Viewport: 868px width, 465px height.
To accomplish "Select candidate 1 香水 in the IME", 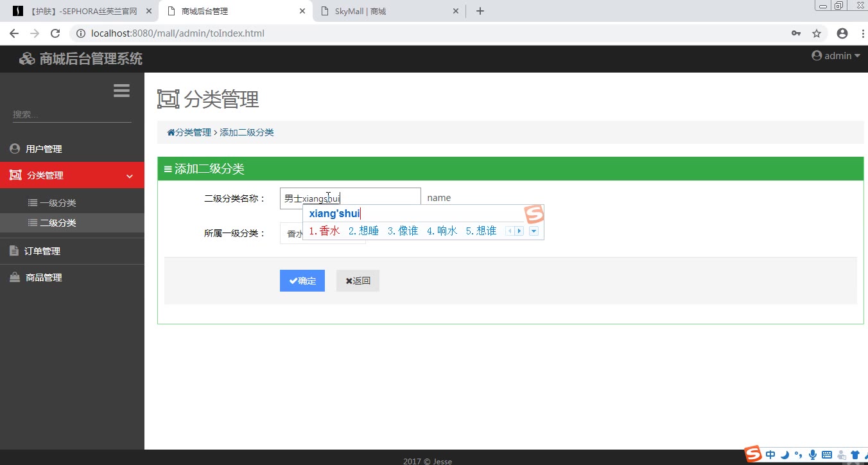I will point(324,231).
